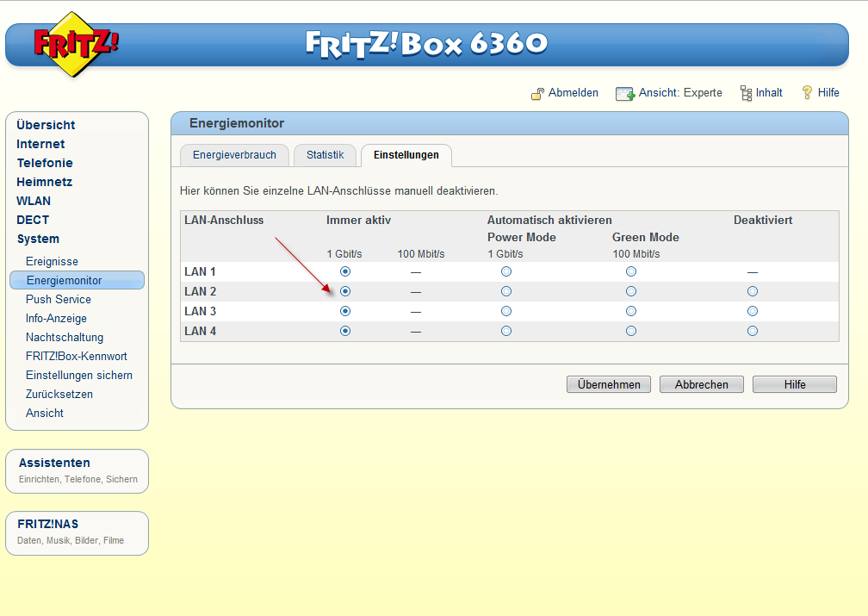Viewport: 868px width, 616px height.
Task: Open the Telefonie menu
Action: tap(45, 163)
